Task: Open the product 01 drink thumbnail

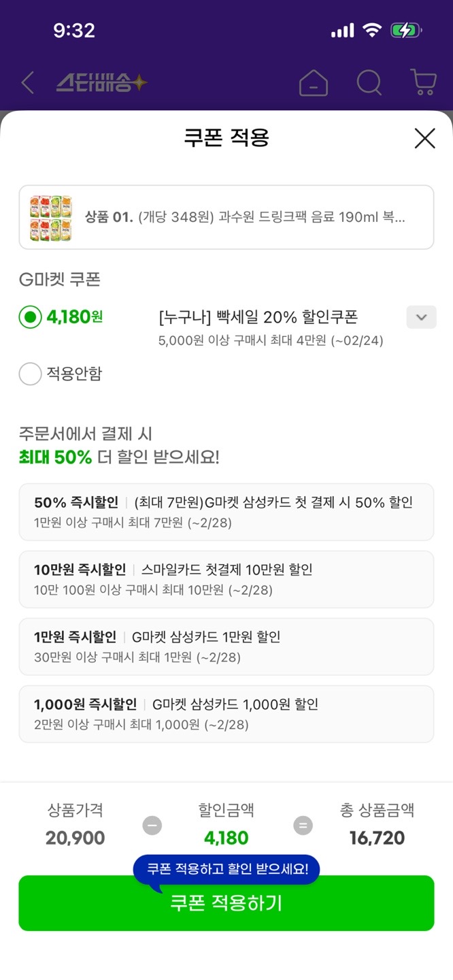Action: pyautogui.click(x=51, y=218)
